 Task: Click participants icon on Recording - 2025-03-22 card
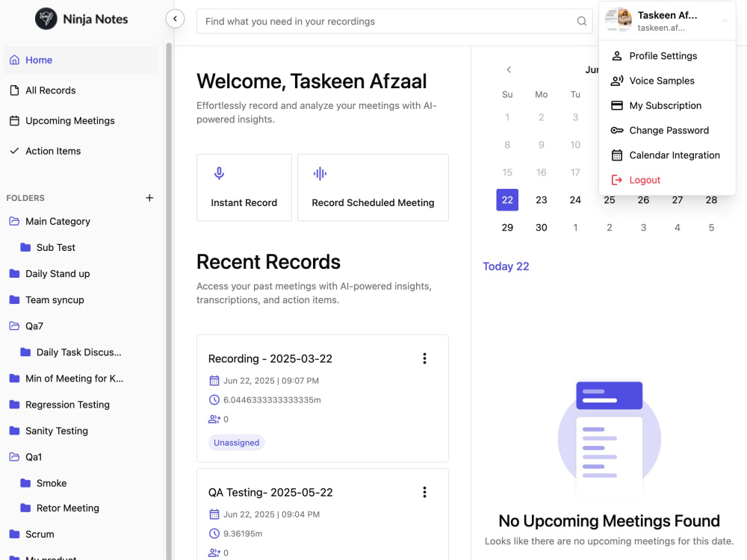[214, 419]
